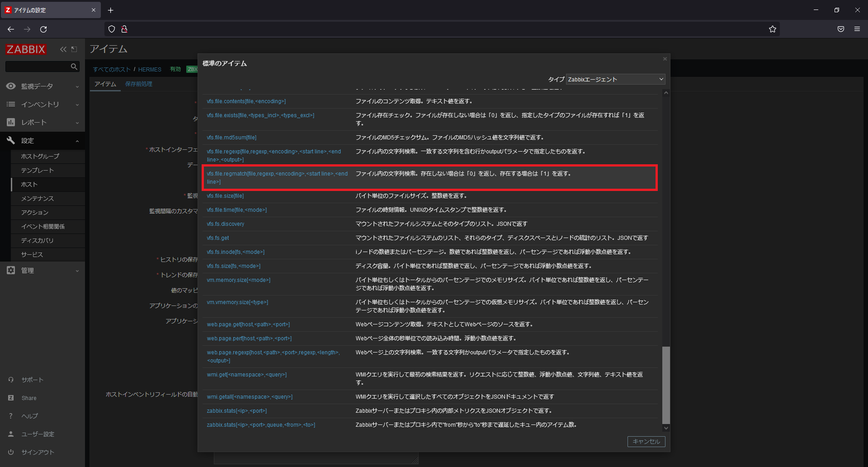This screenshot has width=868, height=467.
Task: Select ホスト in the settings submenu
Action: pos(30,184)
